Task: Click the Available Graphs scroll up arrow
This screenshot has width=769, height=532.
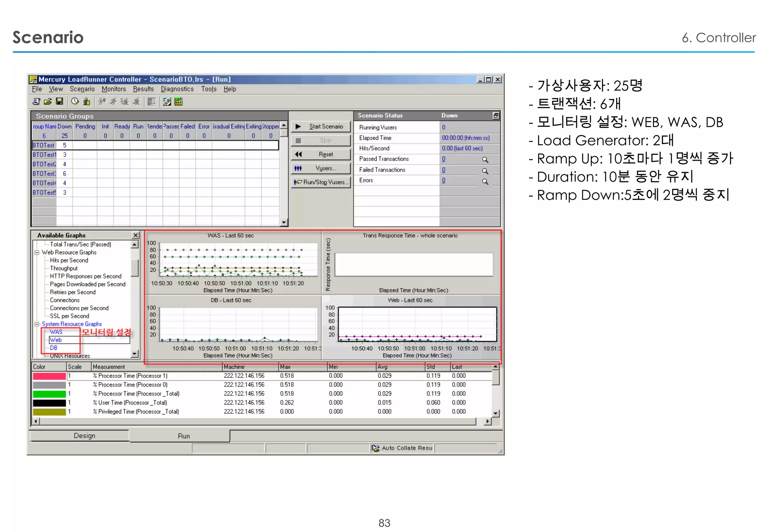Action: tap(135, 245)
